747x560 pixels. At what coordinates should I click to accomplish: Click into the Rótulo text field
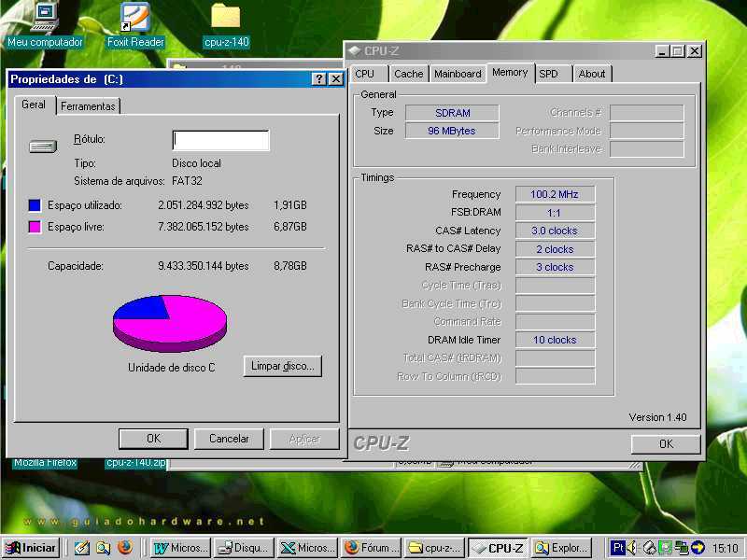(x=221, y=141)
